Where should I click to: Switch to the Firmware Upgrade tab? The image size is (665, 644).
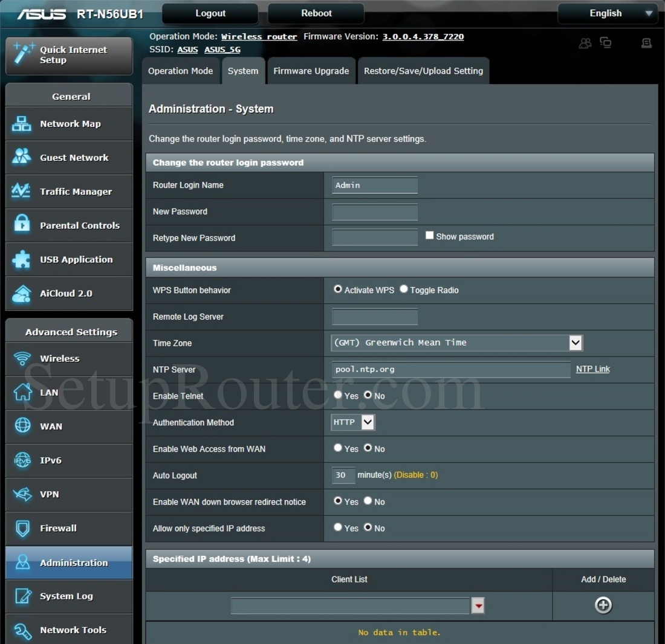coord(311,71)
